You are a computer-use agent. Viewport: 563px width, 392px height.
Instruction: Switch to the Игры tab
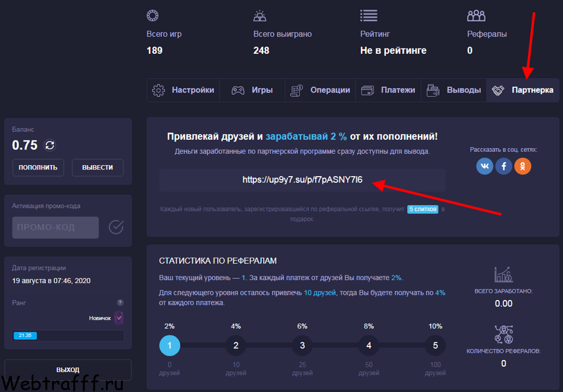pos(252,90)
